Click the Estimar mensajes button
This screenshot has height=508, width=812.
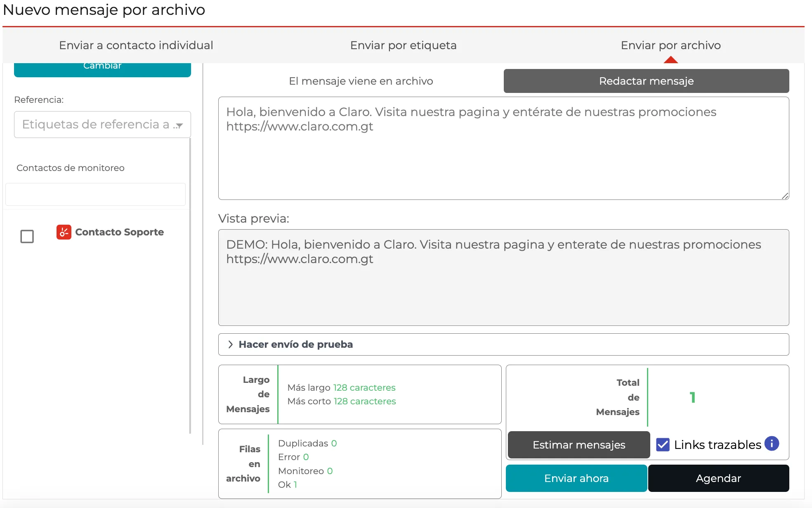[x=579, y=445]
